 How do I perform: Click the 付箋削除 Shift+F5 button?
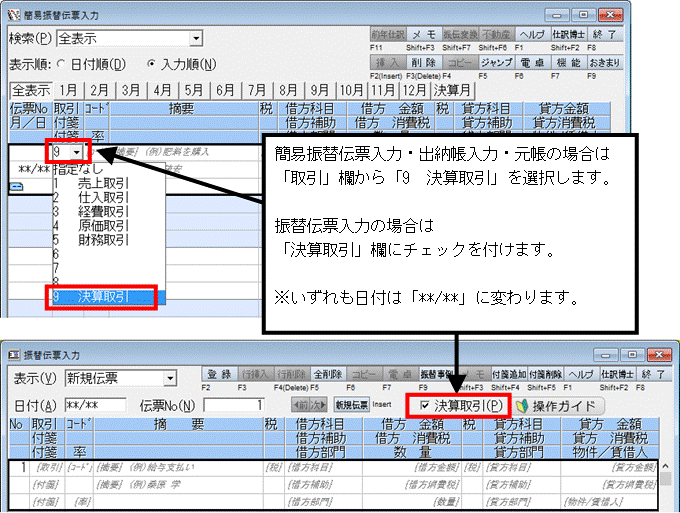click(545, 374)
